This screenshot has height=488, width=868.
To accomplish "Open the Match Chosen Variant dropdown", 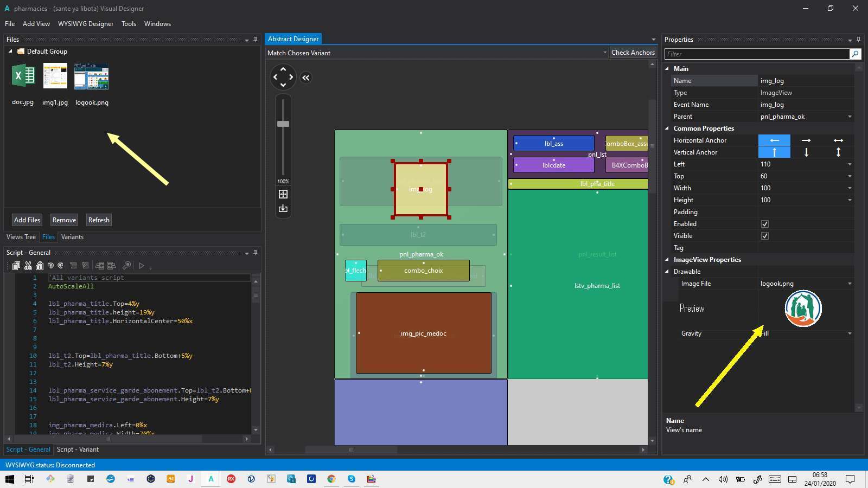I will tap(605, 53).
